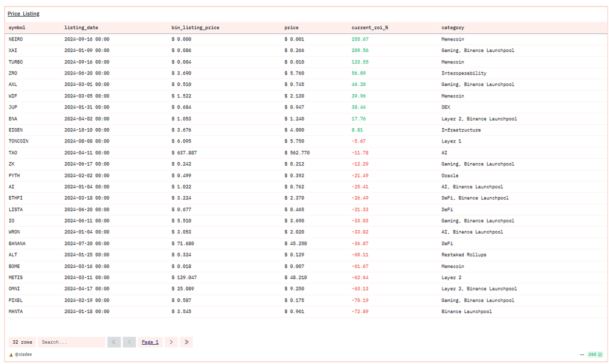The height and width of the screenshot is (364, 609).
Task: Sort by the symbol column header
Action: [17, 27]
